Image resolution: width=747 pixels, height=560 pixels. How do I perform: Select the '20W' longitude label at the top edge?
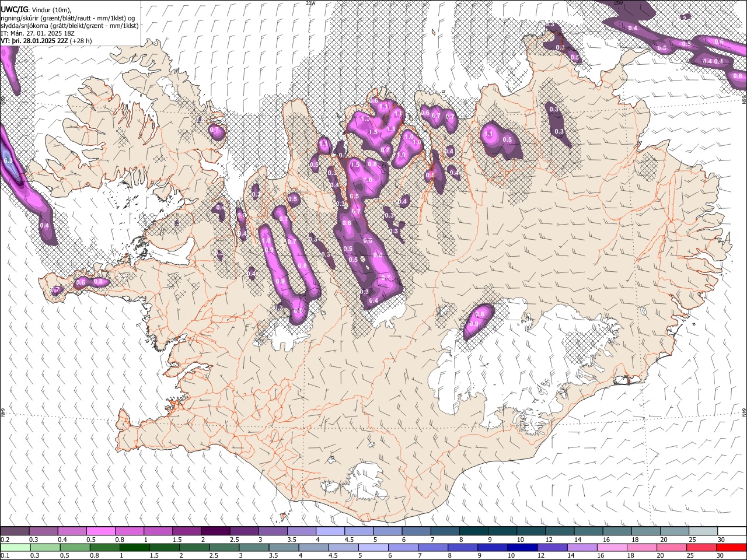[310, 3]
